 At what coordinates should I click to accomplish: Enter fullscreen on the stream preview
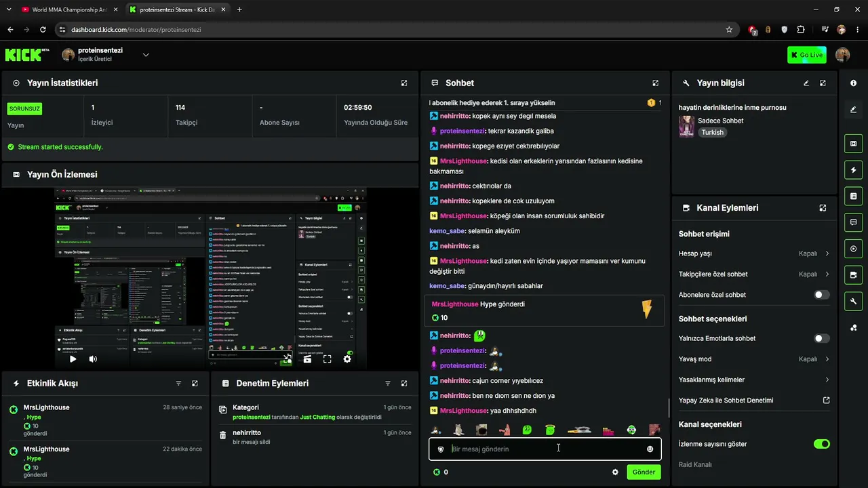[x=327, y=359]
